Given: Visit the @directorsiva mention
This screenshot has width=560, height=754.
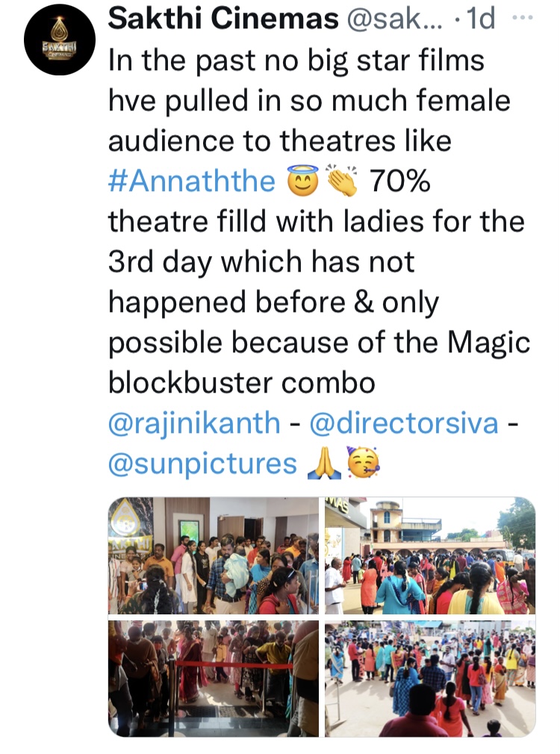Looking at the screenshot, I should click(403, 423).
